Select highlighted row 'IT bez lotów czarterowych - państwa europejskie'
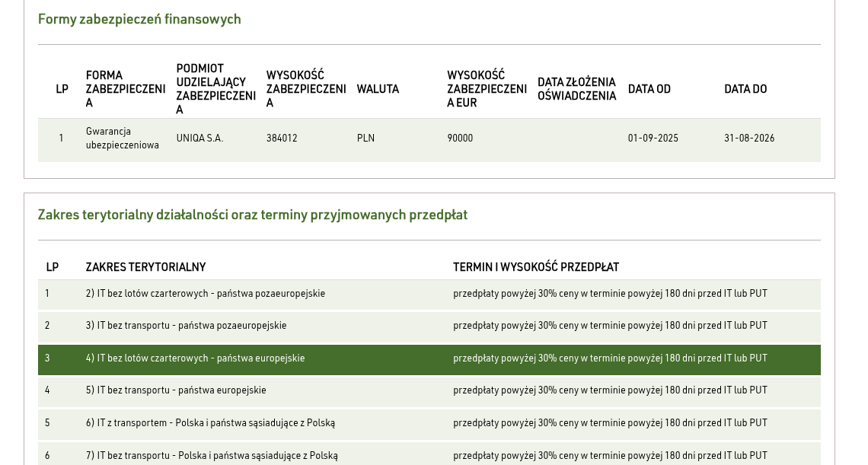This screenshot has height=465, width=868. point(195,358)
